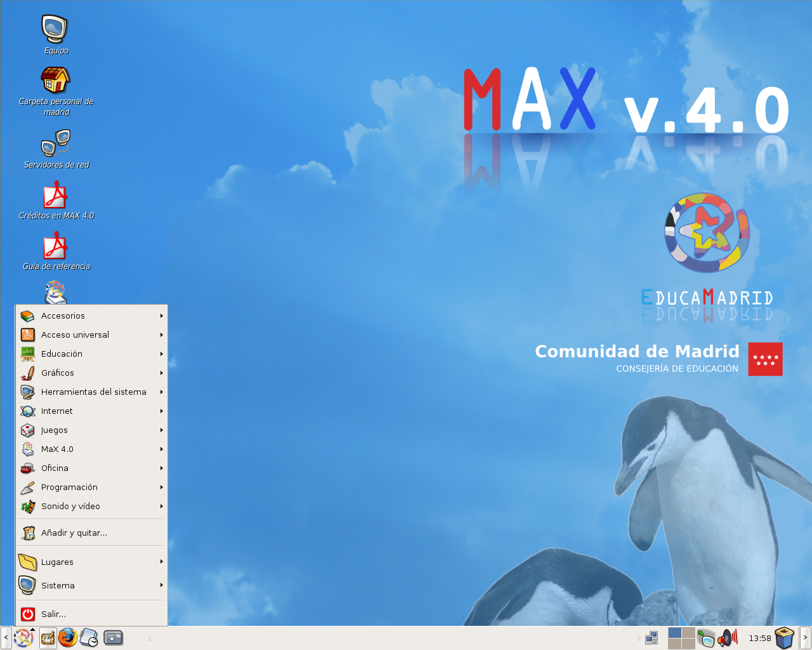Click the Juegos dice icon
The image size is (812, 650).
(27, 430)
